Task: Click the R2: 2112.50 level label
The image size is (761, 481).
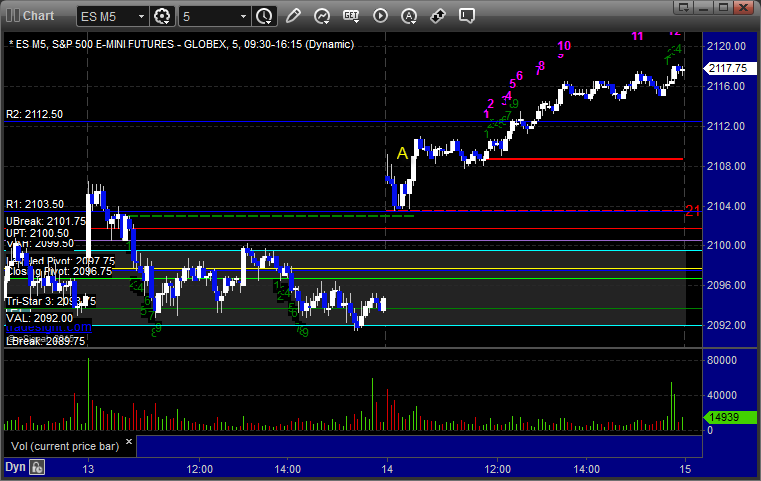Action: coord(34,115)
